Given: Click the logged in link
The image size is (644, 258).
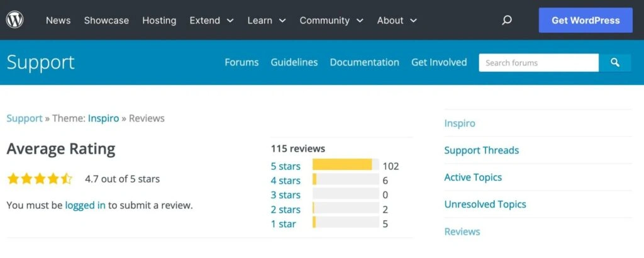Looking at the screenshot, I should click(85, 205).
